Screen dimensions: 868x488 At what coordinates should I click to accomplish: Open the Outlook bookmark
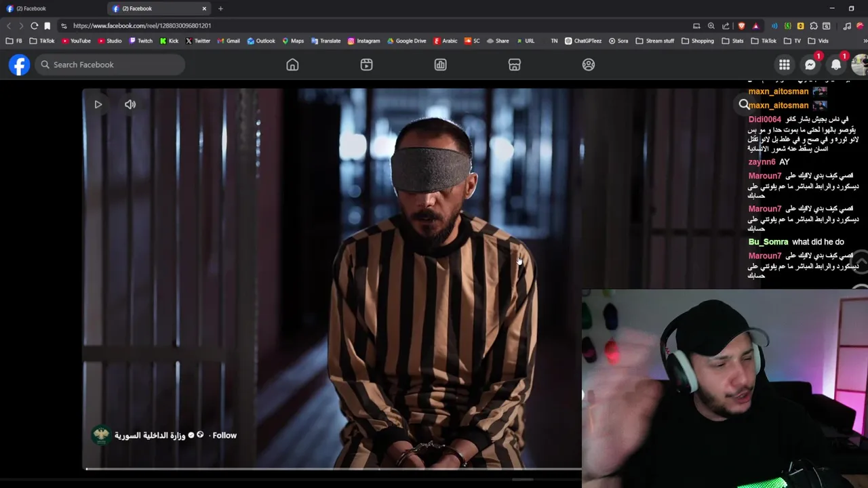(261, 41)
